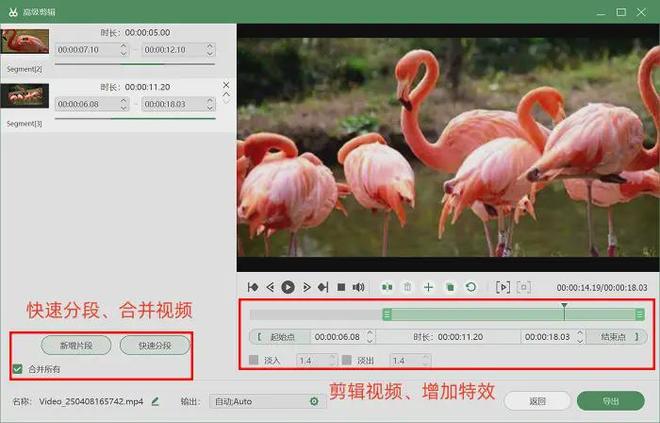Enable the 淡入 fade-in checkbox
The width and height of the screenshot is (660, 423).
coord(254,360)
